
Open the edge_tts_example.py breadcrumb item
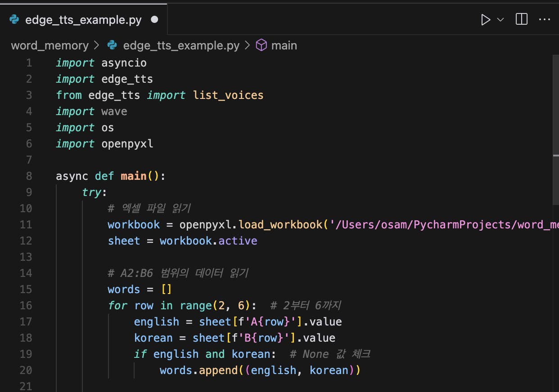click(x=181, y=45)
